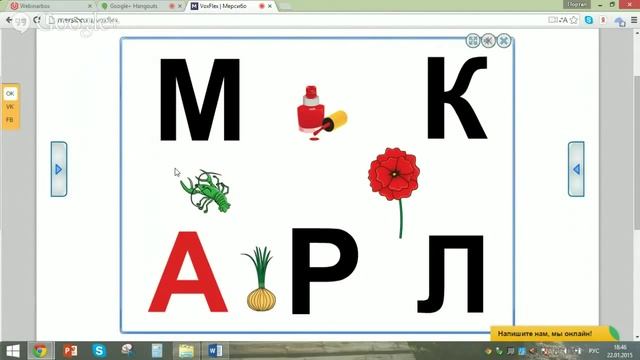Click the big letter Р
Screen dimensions: 640x360
pos(324,271)
